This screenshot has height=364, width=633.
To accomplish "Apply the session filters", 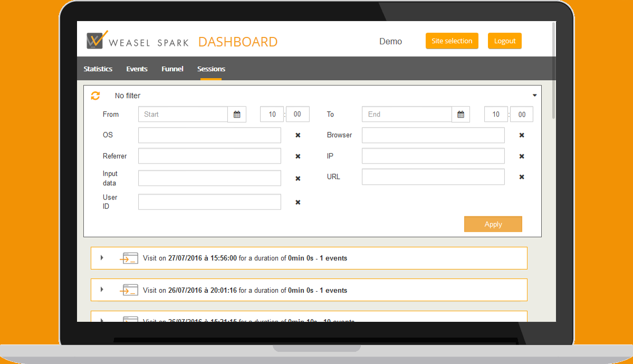I will 493,224.
